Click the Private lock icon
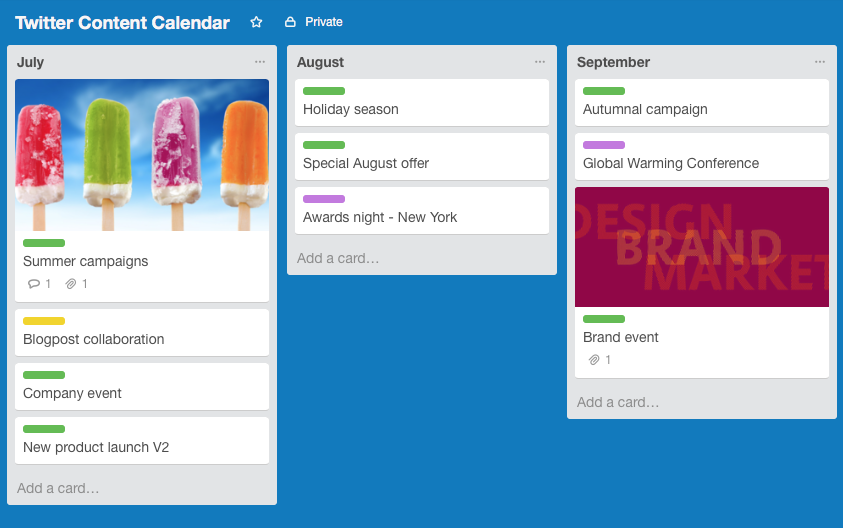 click(290, 22)
